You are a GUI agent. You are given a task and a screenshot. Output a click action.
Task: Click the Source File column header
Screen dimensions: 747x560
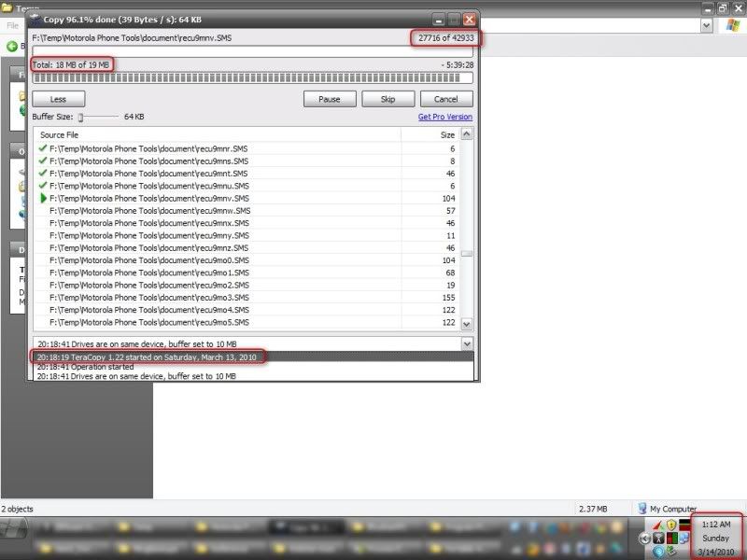tap(217, 134)
